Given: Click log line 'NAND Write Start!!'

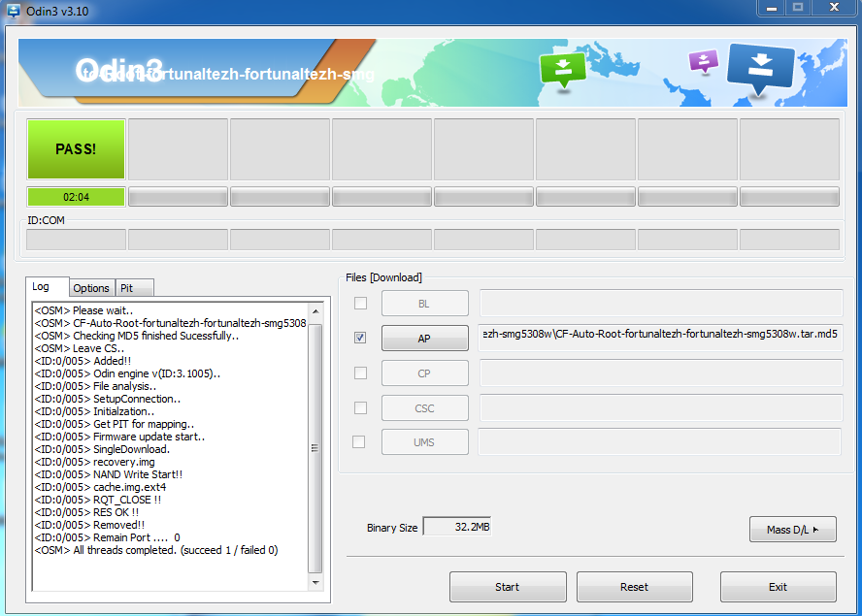Looking at the screenshot, I should pos(109,474).
